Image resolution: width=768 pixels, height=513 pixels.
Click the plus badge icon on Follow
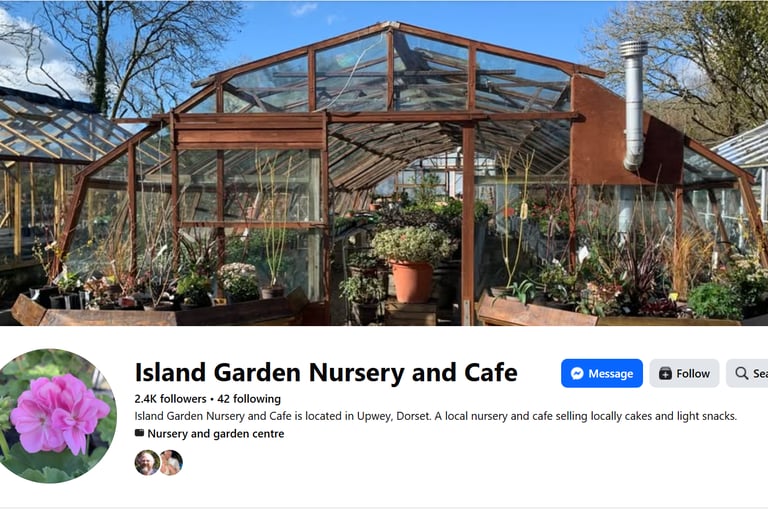pyautogui.click(x=665, y=373)
